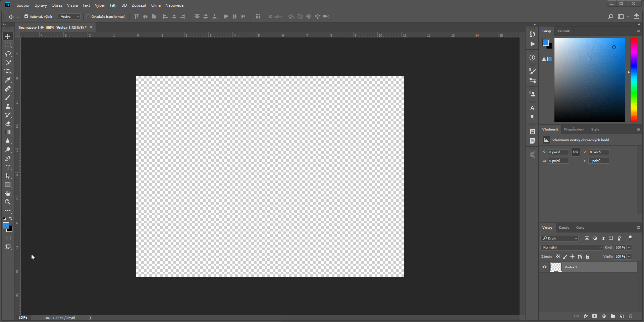Toggle the Automat. výběr checkbox

[x=26, y=16]
